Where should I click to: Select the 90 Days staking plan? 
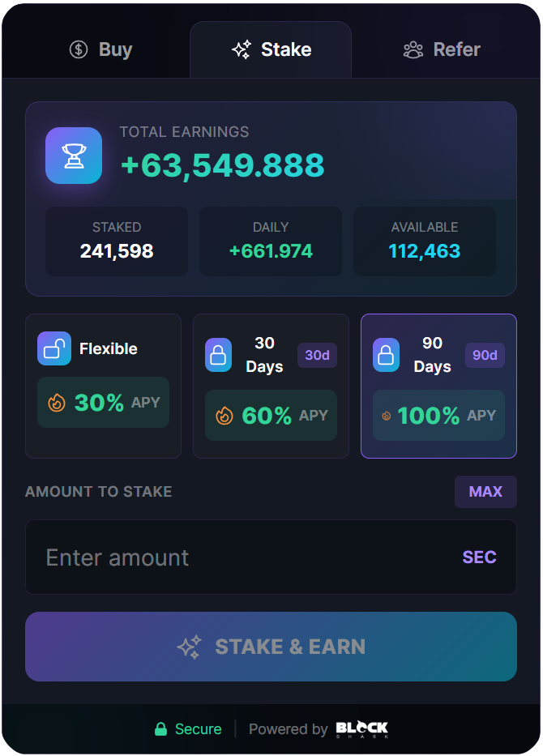[x=438, y=386]
